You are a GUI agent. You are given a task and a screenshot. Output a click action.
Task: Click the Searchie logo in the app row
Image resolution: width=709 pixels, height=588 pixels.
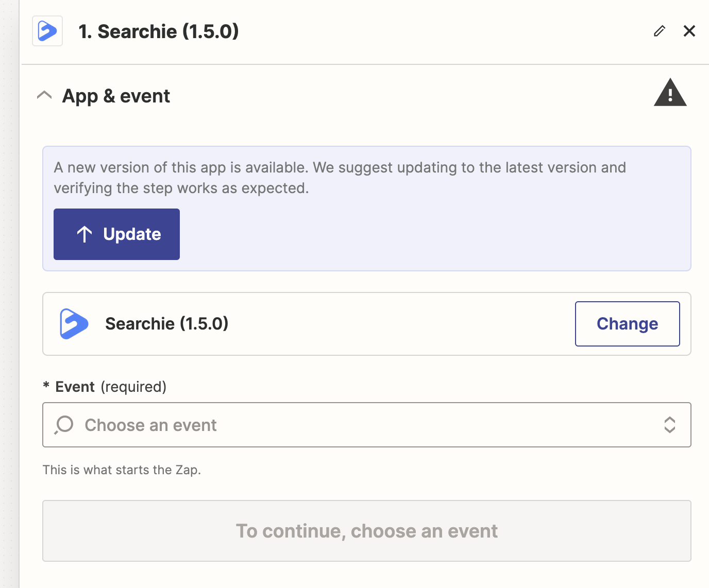coord(74,324)
